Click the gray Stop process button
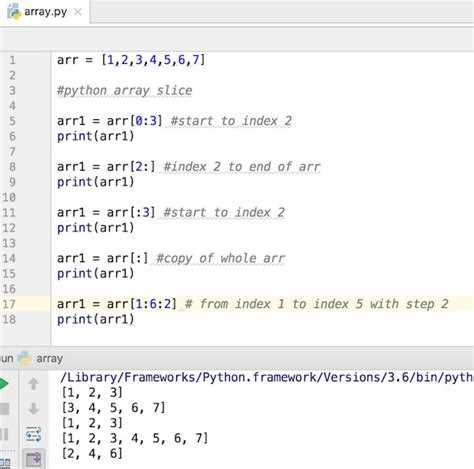This screenshot has height=469, width=474. (4, 409)
